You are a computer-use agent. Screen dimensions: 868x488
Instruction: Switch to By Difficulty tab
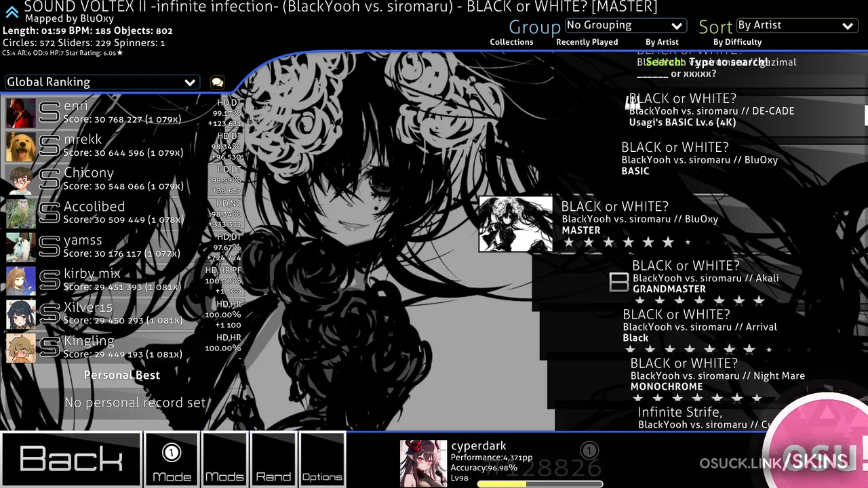(737, 42)
